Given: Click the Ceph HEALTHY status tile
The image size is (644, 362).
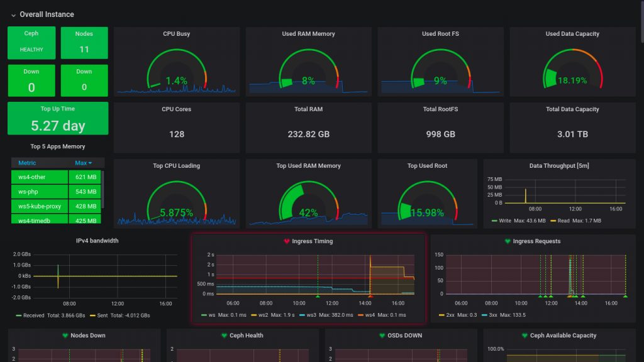Looking at the screenshot, I should 31,43.
